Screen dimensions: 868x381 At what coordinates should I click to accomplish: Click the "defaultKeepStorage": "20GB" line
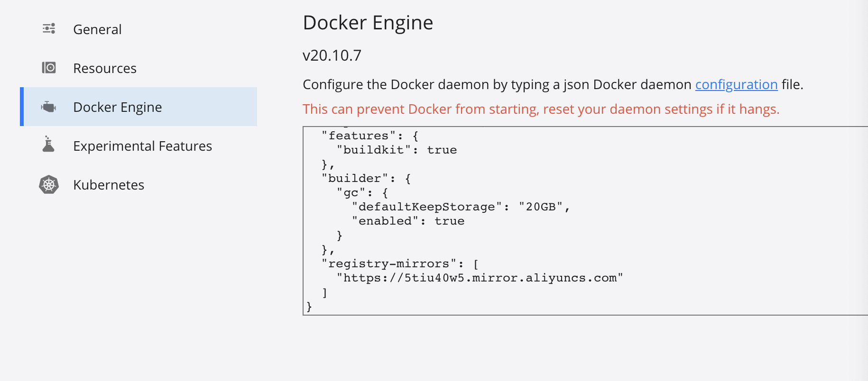(461, 207)
